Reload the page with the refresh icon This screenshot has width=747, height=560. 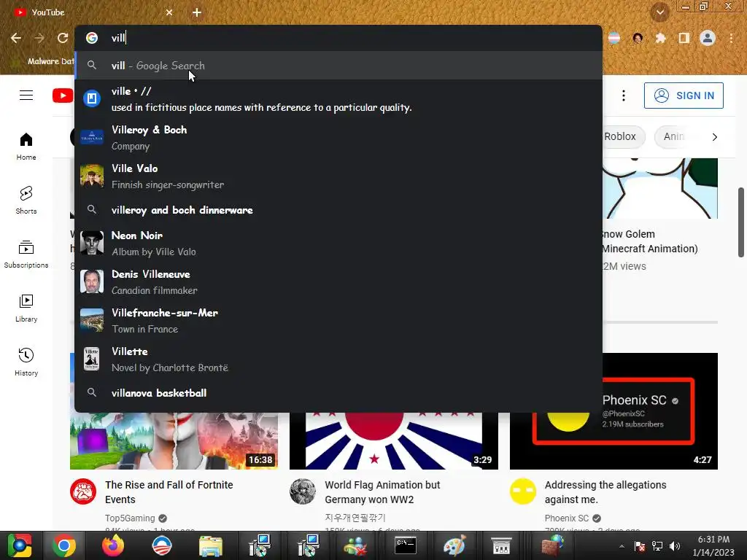point(63,38)
